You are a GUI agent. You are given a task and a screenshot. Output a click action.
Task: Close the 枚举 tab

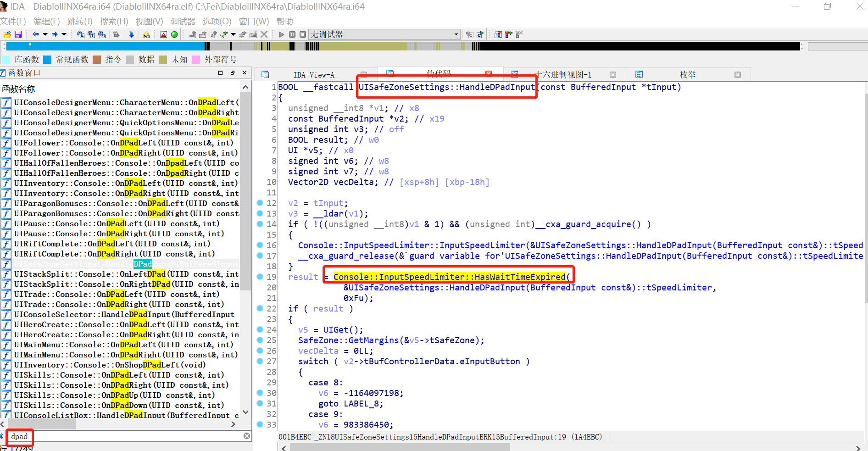click(737, 75)
